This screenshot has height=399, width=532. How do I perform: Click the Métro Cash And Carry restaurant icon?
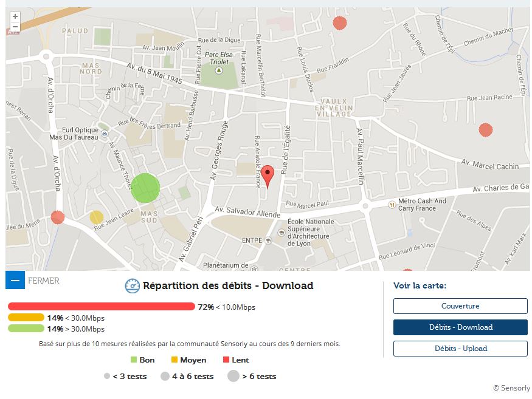coord(392,205)
